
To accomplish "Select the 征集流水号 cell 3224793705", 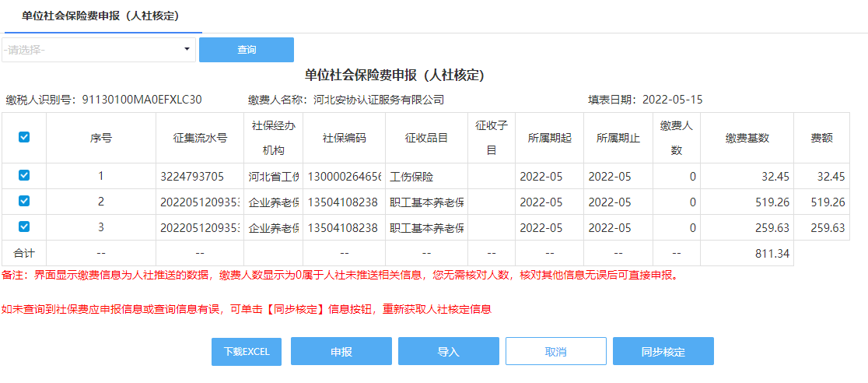I will [199, 177].
